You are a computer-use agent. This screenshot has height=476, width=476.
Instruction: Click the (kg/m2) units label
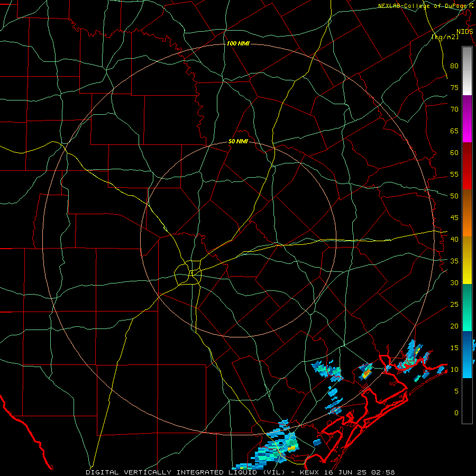click(445, 37)
